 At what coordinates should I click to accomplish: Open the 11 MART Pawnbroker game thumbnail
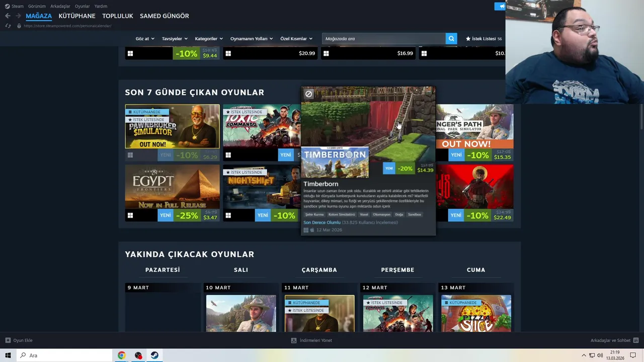click(x=319, y=314)
